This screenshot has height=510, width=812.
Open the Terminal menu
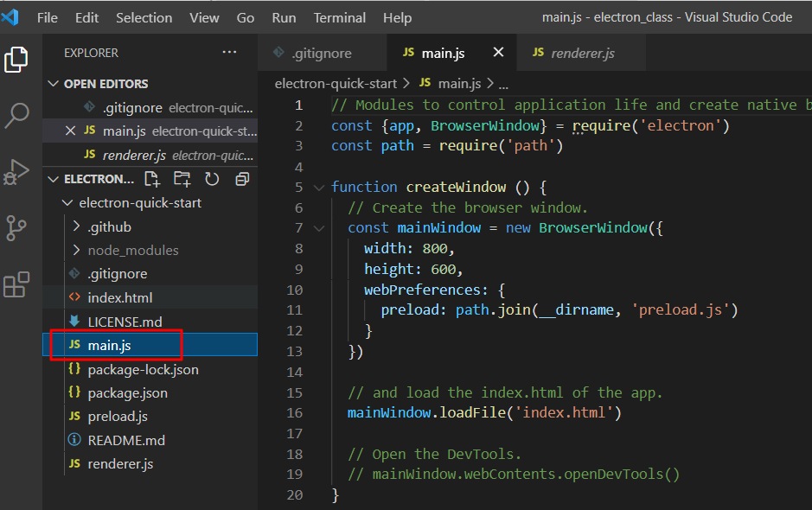coord(339,17)
